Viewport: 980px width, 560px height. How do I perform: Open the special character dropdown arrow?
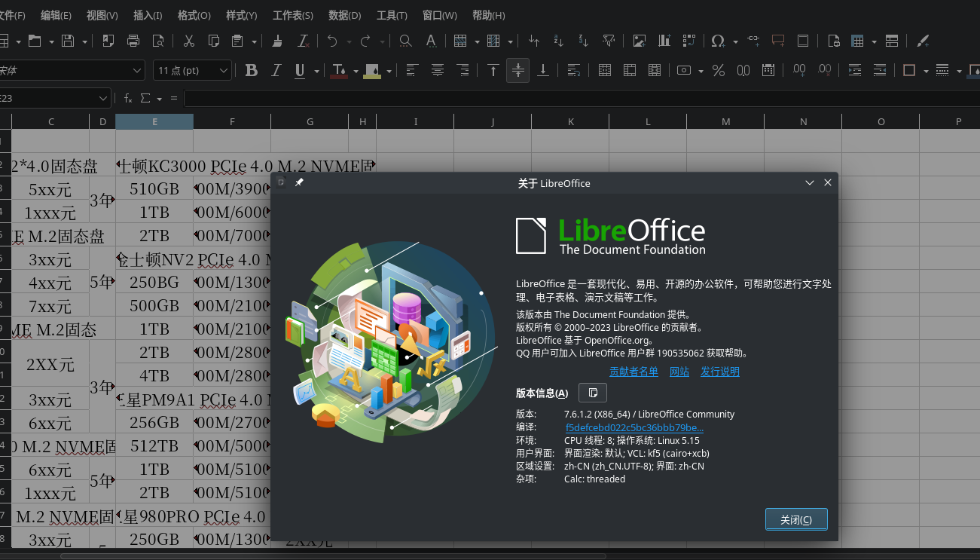tap(735, 41)
